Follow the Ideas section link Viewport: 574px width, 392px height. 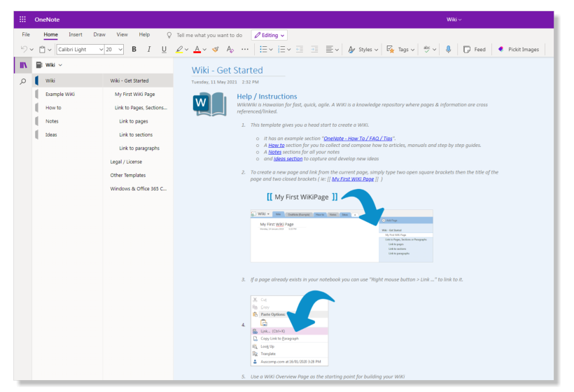pyautogui.click(x=288, y=158)
